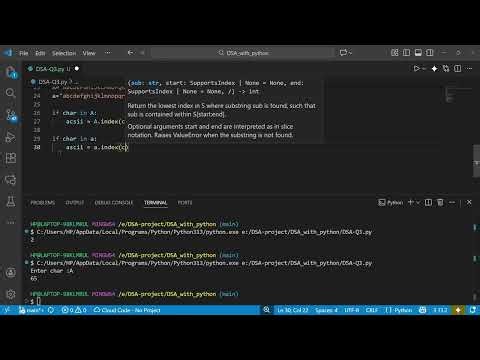
Task: Run the Python file with play button
Action: 416,69
